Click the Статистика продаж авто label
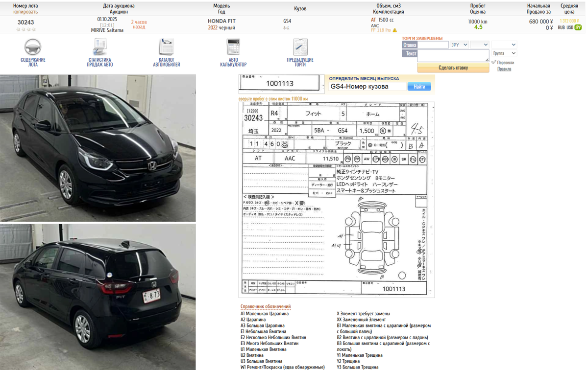Image resolution: width=588 pixels, height=370 pixels. [100, 62]
